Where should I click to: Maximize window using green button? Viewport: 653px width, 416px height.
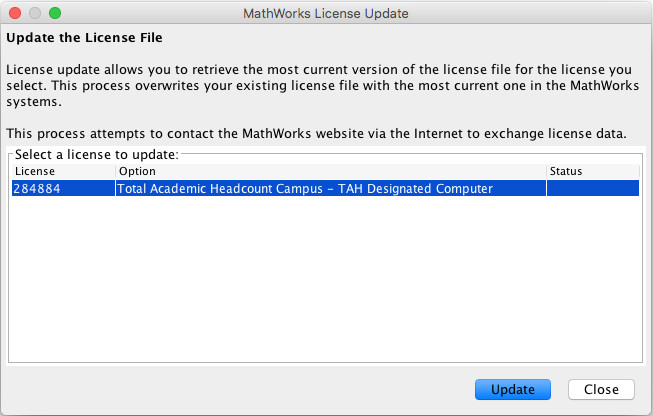tap(55, 14)
